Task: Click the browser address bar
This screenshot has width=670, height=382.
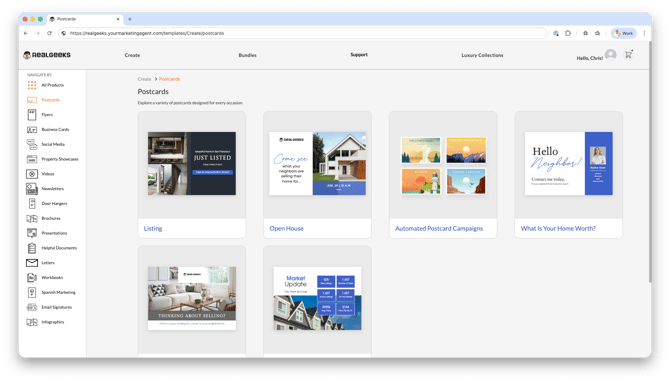Action: tap(303, 33)
